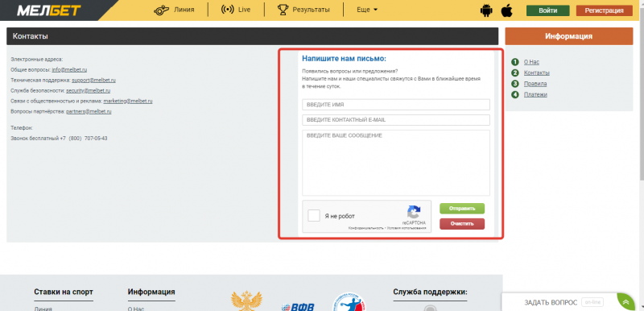
Task: Click the 'Условия использования' captcha link
Action: coord(406,228)
